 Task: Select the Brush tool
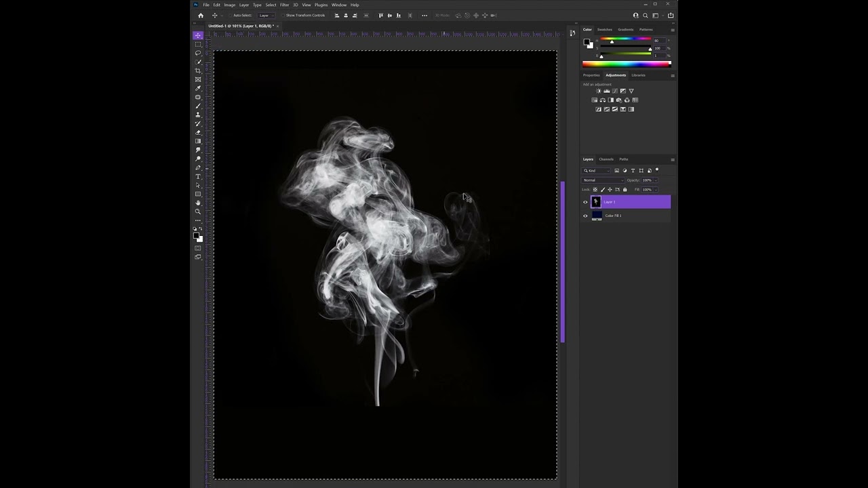click(x=198, y=106)
